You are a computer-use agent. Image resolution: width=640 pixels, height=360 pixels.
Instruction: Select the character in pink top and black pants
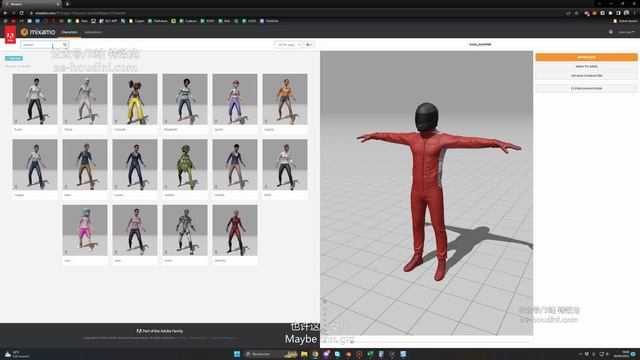click(135, 230)
